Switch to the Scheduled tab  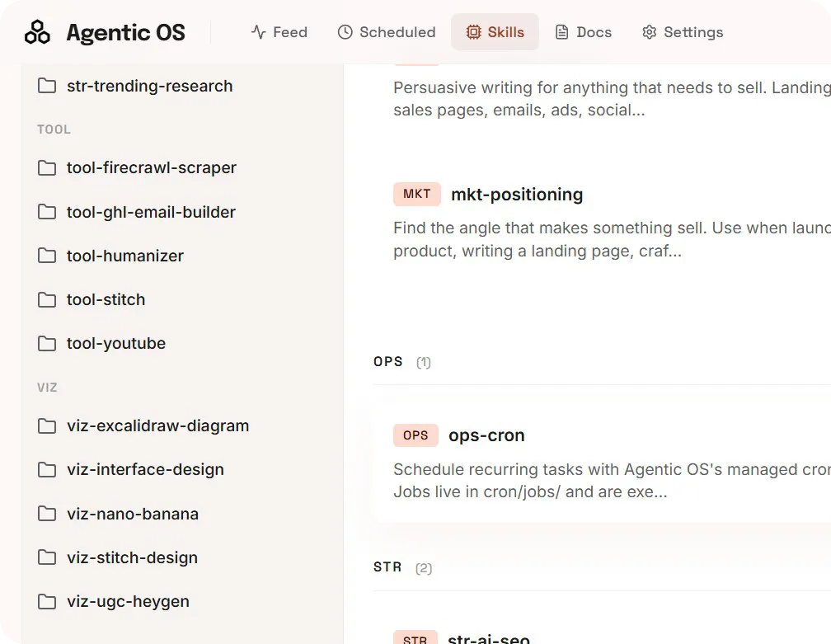(x=387, y=32)
